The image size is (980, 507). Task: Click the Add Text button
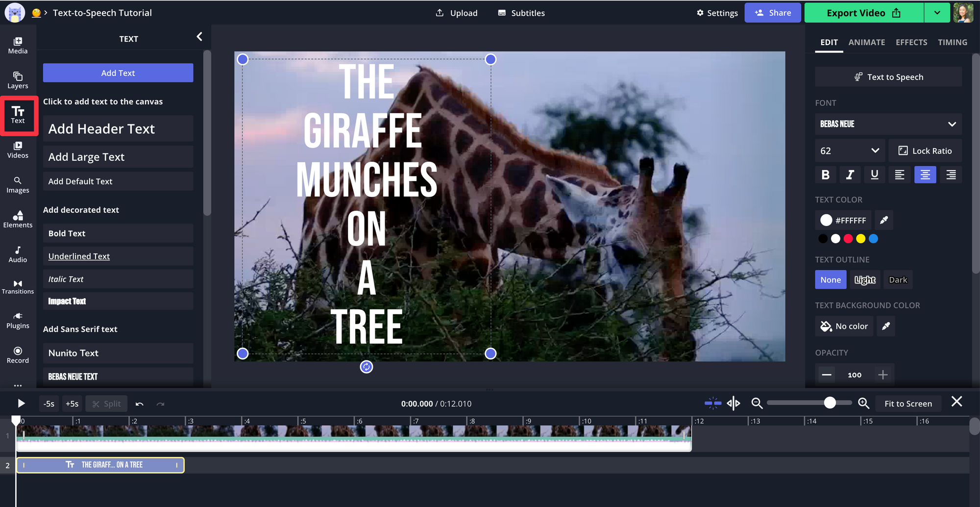click(118, 73)
